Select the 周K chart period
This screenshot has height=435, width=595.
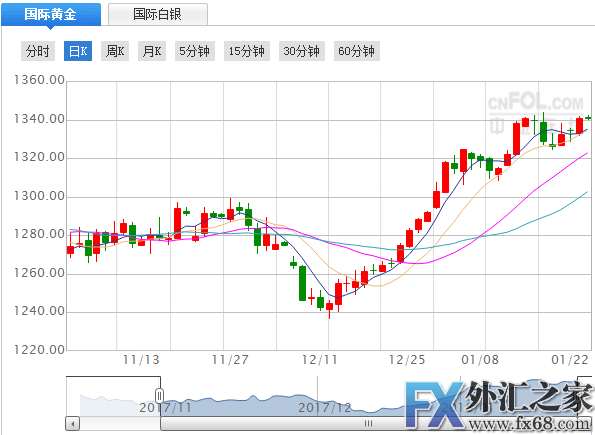tap(115, 51)
